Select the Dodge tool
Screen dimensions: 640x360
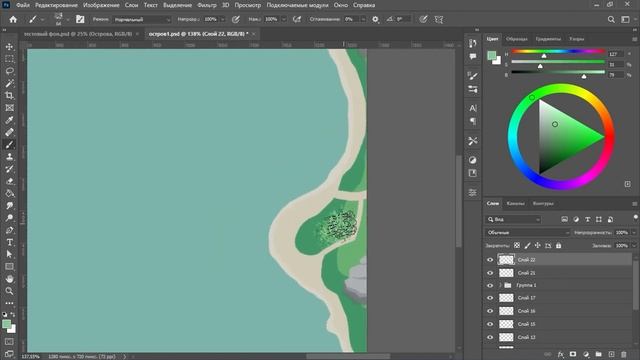click(9, 218)
